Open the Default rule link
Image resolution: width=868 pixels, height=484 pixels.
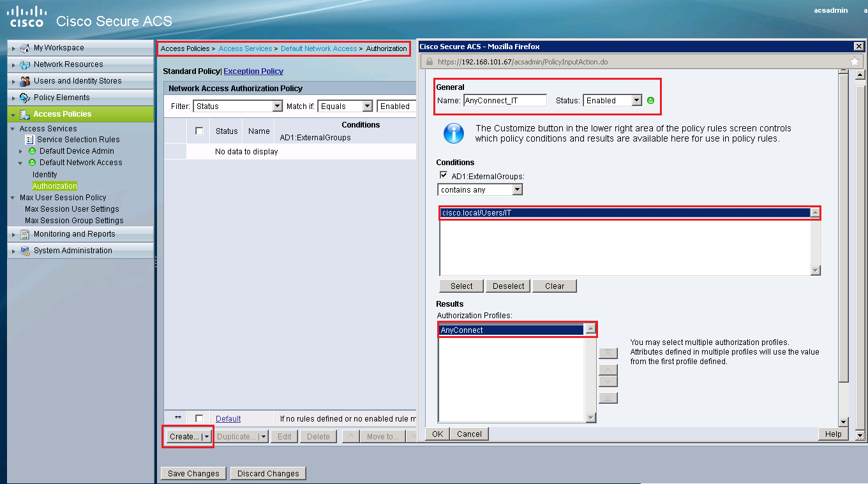click(228, 419)
